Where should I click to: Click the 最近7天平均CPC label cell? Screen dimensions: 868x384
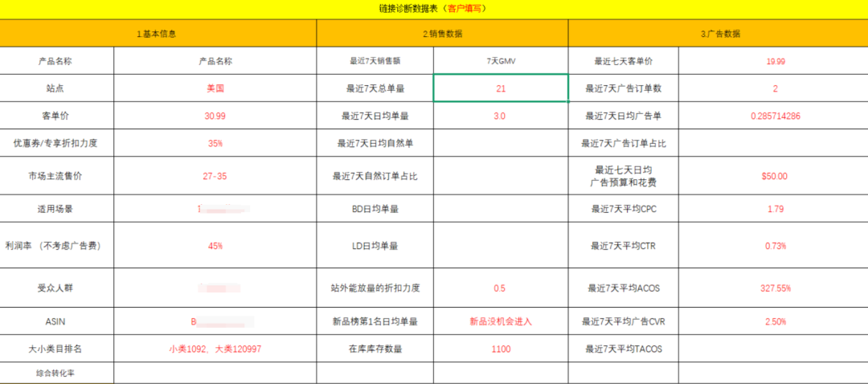[x=624, y=209]
